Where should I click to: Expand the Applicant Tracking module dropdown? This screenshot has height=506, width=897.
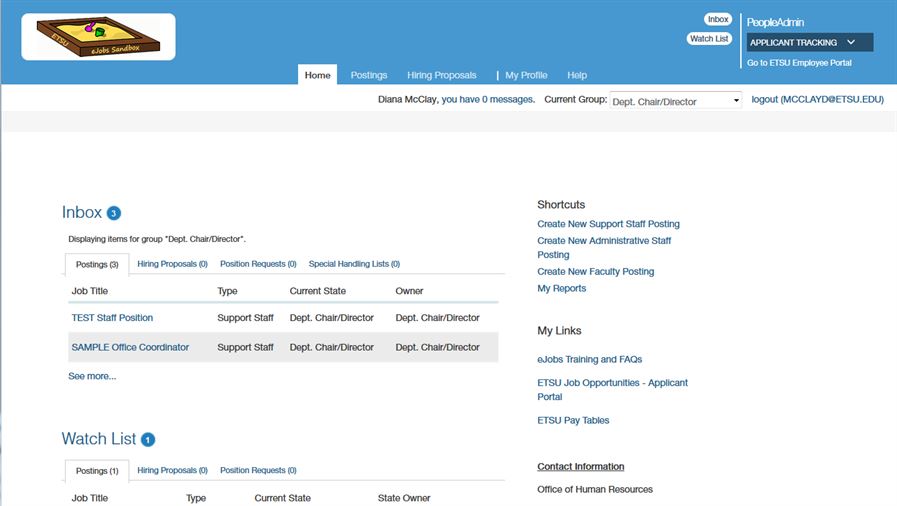[x=809, y=42]
